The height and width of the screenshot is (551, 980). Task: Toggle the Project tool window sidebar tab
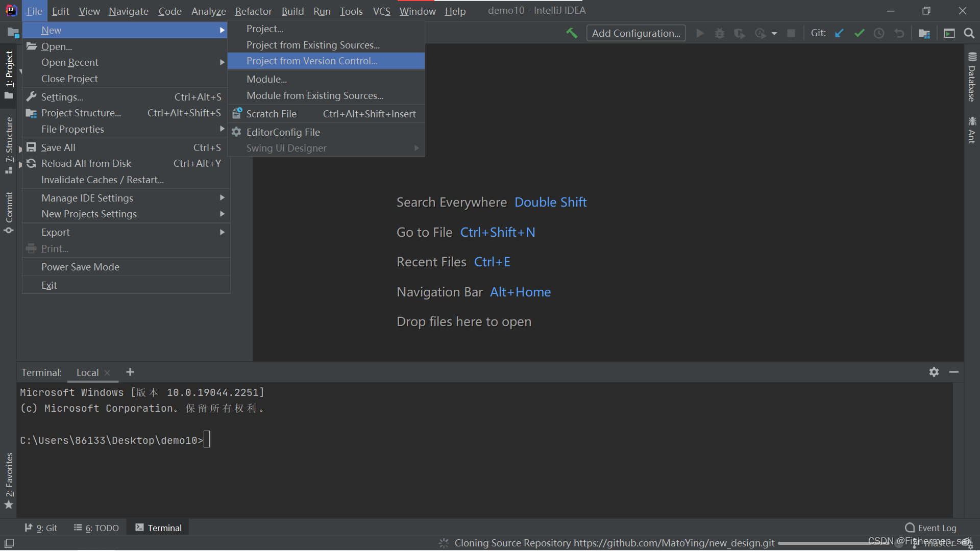coord(9,74)
